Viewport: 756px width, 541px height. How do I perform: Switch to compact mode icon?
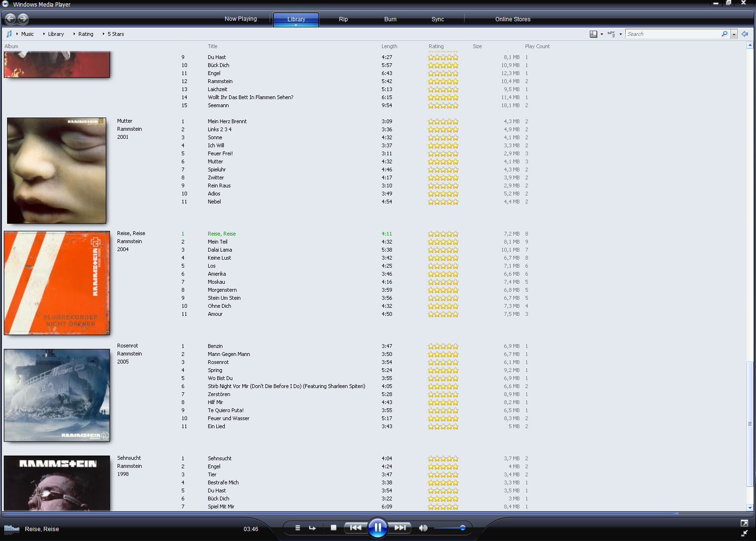[744, 533]
